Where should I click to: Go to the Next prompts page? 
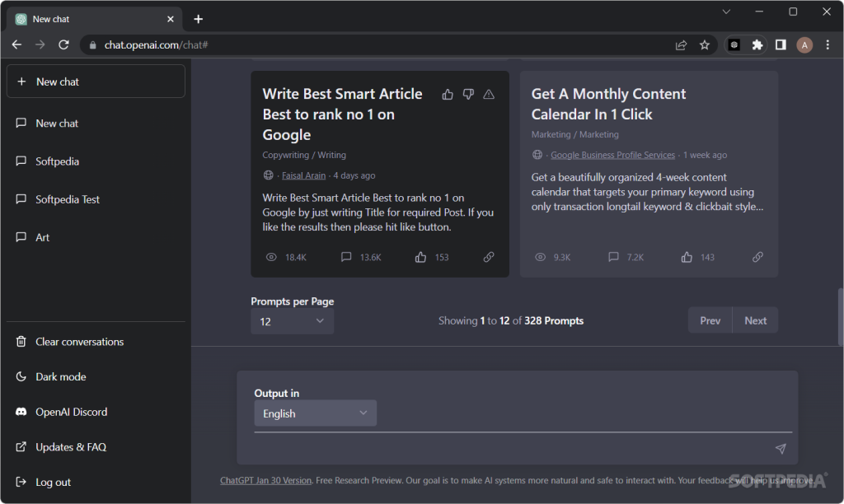pos(755,320)
